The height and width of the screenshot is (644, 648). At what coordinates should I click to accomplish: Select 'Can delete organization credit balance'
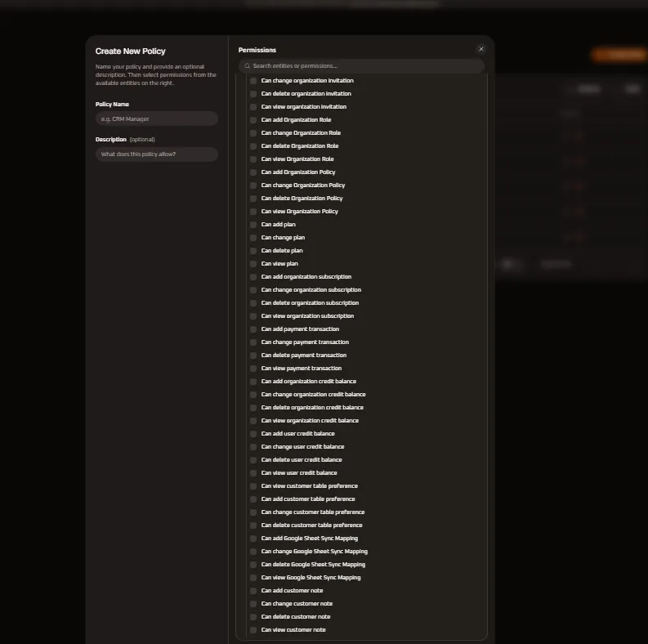tap(253, 408)
